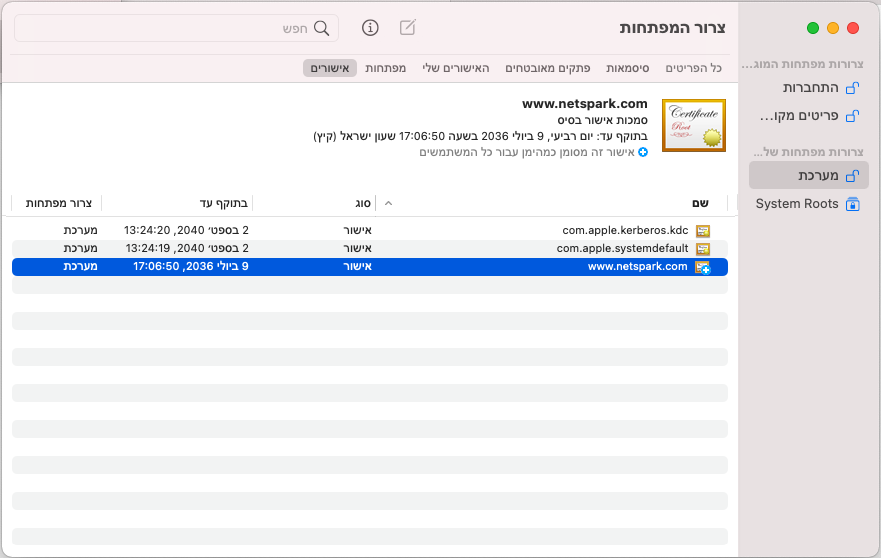Click the magnifying glass search icon

[x=321, y=28]
